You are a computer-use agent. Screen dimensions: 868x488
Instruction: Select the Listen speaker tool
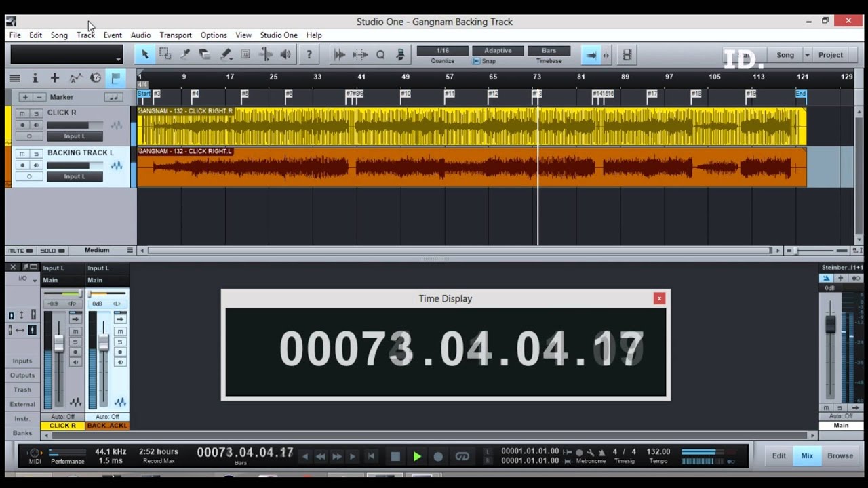click(x=285, y=55)
